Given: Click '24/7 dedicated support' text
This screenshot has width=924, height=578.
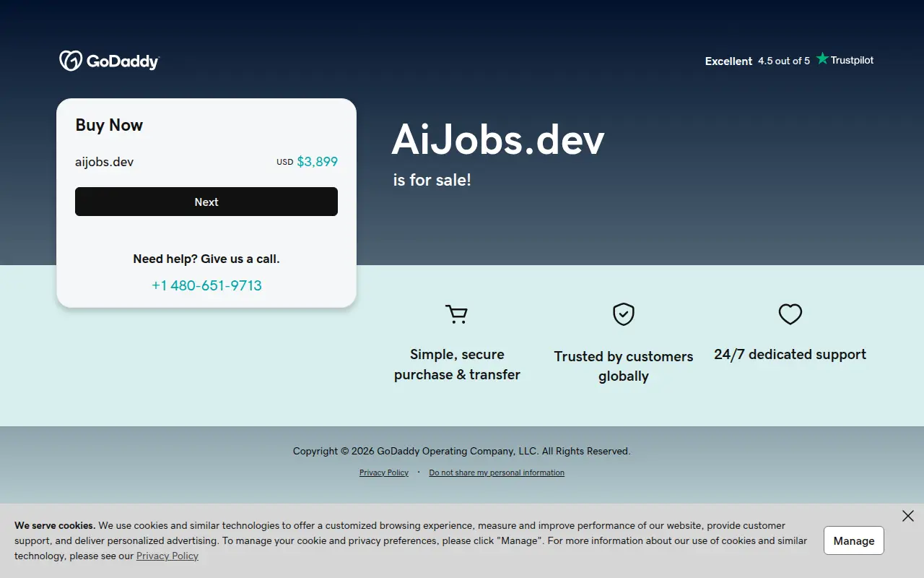Looking at the screenshot, I should (790, 354).
